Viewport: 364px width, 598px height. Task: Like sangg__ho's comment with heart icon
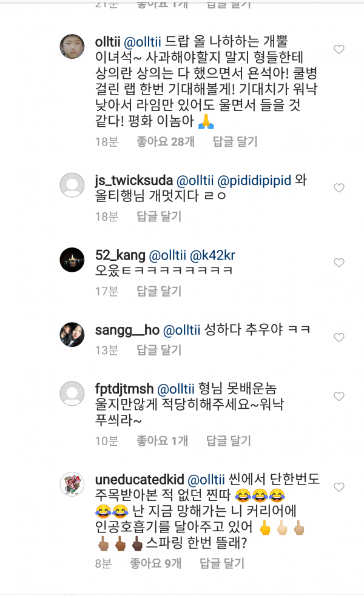coord(339,337)
